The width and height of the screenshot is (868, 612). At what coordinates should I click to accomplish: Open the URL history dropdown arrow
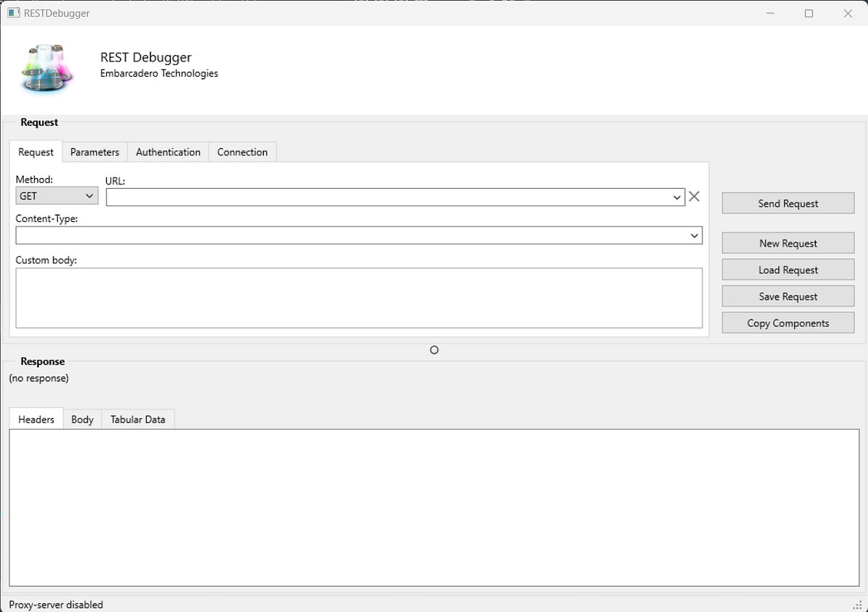(x=677, y=197)
